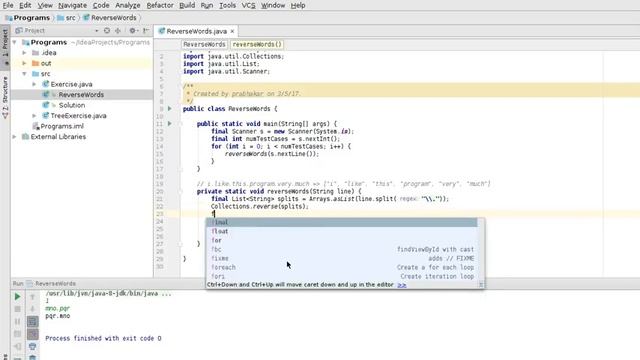Click ReverseWords editor breadcrumb

pos(204,44)
